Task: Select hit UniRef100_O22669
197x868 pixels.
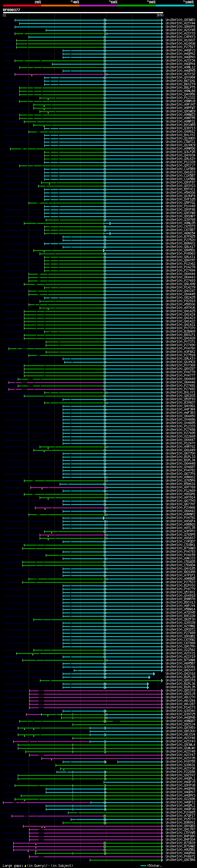Action: click(x=180, y=436)
